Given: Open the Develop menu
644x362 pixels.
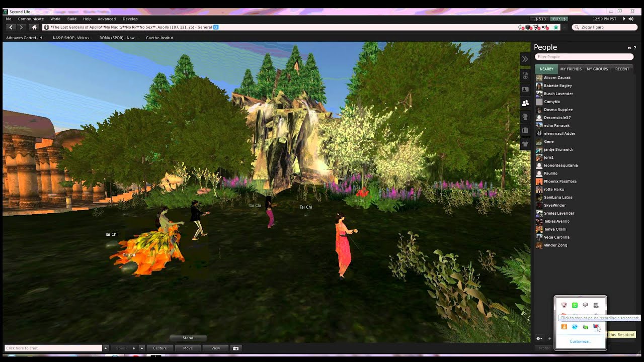Looking at the screenshot, I should tap(130, 19).
